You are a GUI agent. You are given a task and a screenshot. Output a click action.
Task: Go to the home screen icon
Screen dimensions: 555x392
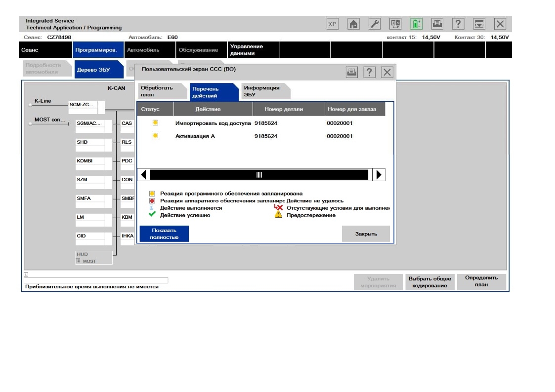[353, 24]
